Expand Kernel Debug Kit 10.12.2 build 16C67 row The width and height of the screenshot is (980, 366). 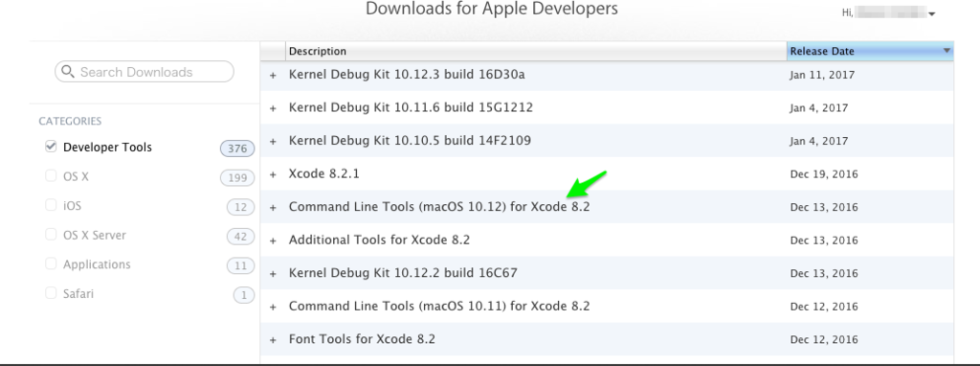[273, 274]
